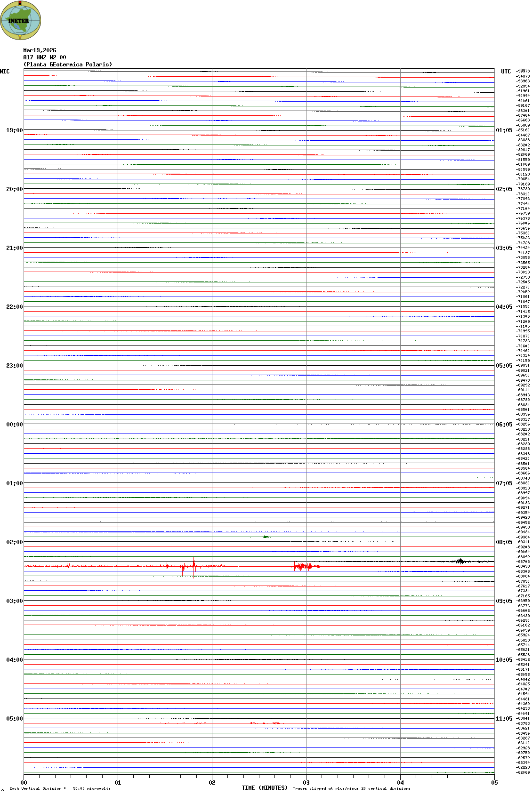
Task: Click the 02:00 local time label
Action: 14,542
